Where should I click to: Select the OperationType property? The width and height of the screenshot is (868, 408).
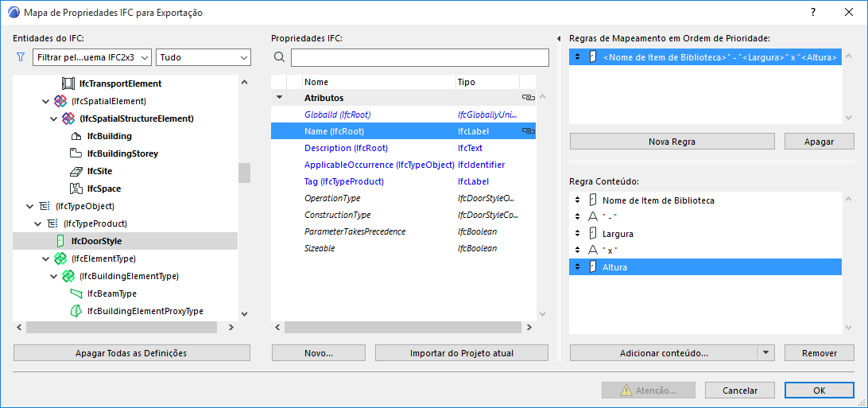point(403,197)
